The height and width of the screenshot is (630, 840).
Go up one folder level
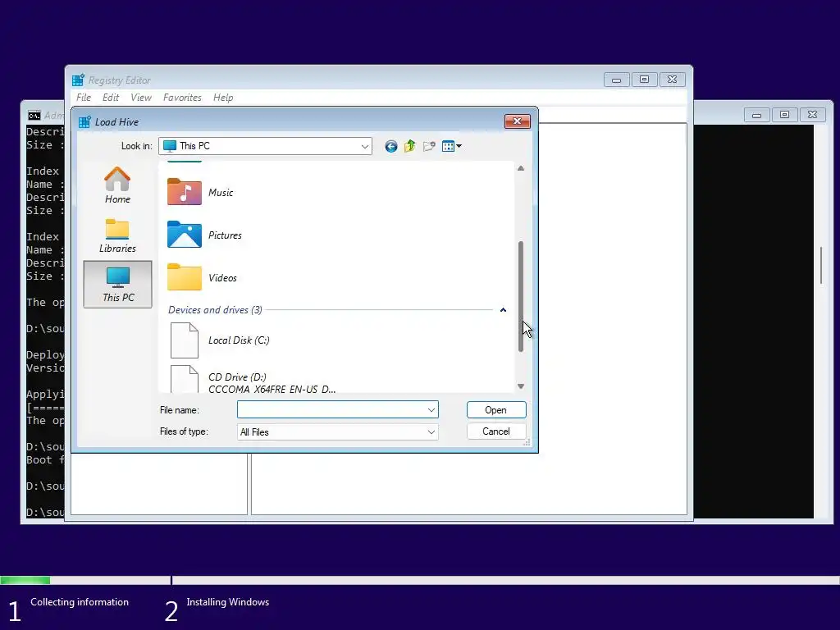click(410, 146)
